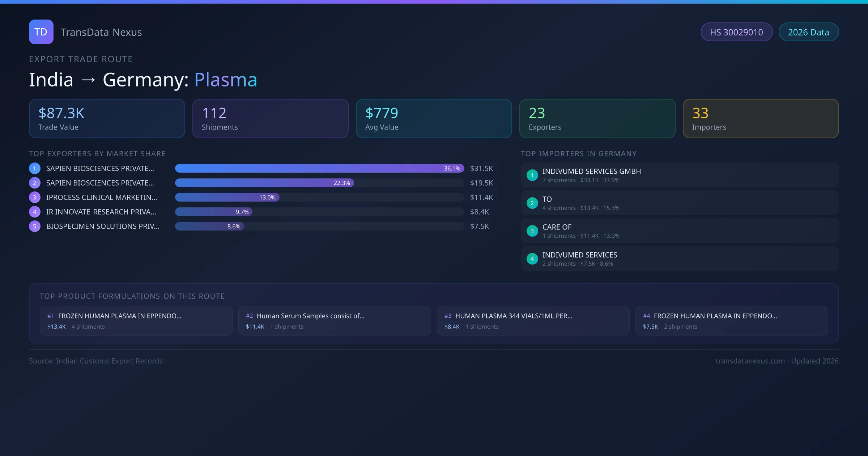Click badge 3 beside CARE OF importer

(532, 231)
